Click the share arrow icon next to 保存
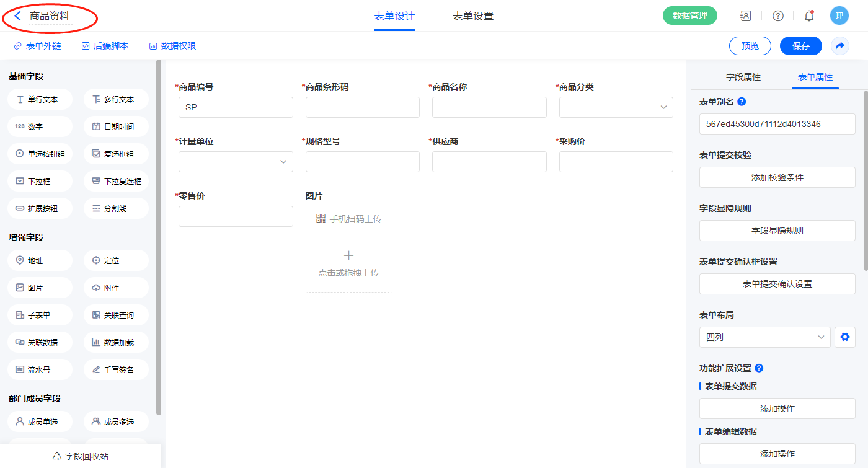The width and height of the screenshot is (868, 468). (840, 46)
